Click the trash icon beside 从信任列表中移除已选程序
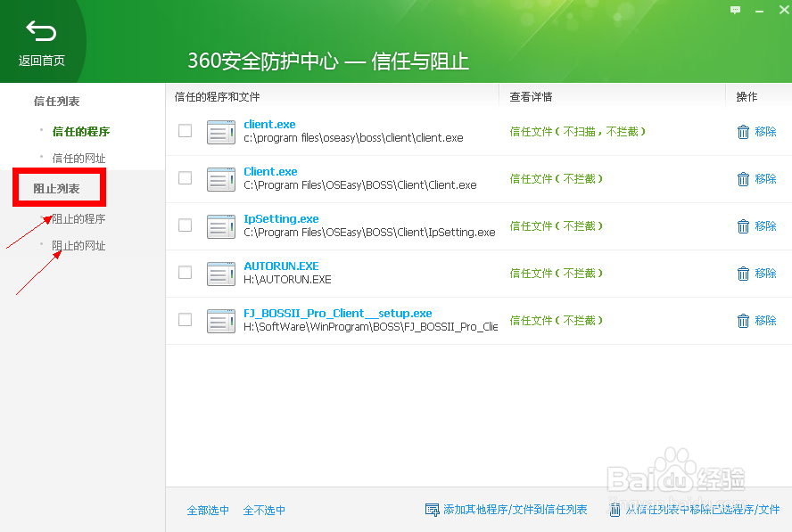This screenshot has height=532, width=792. tap(615, 510)
